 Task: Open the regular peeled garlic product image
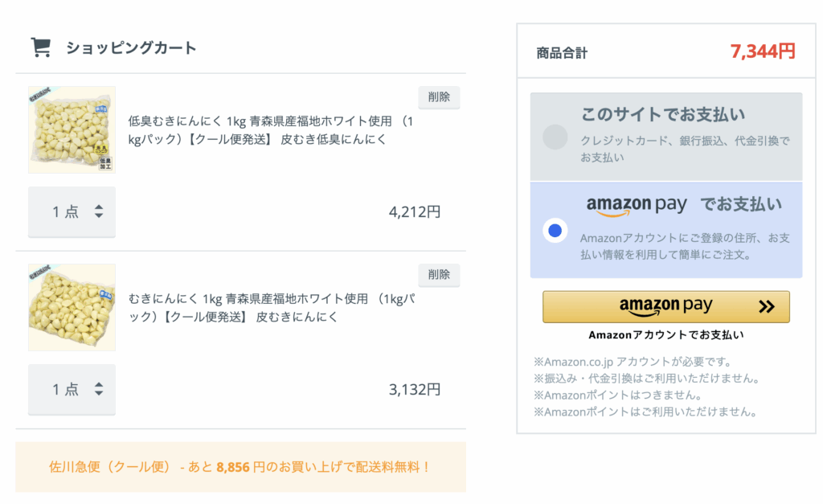pyautogui.click(x=72, y=307)
